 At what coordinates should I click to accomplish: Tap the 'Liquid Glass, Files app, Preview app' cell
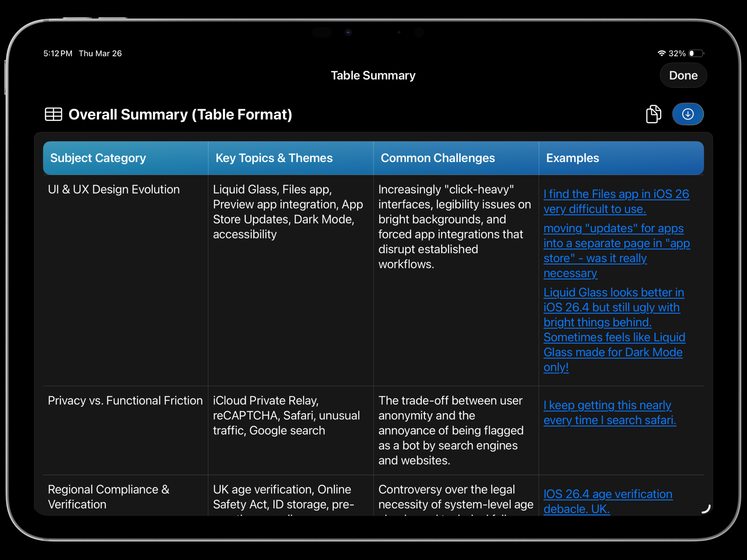pos(291,280)
